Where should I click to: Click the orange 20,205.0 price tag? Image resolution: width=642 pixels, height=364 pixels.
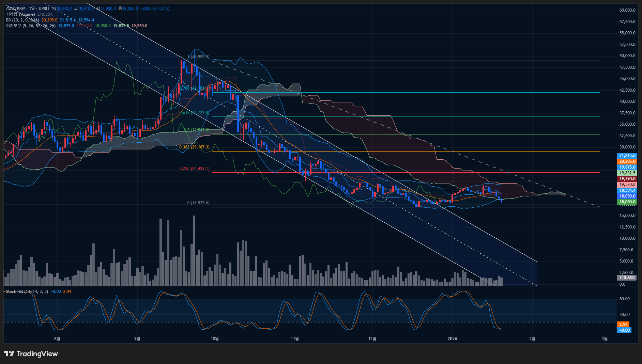pos(627,161)
